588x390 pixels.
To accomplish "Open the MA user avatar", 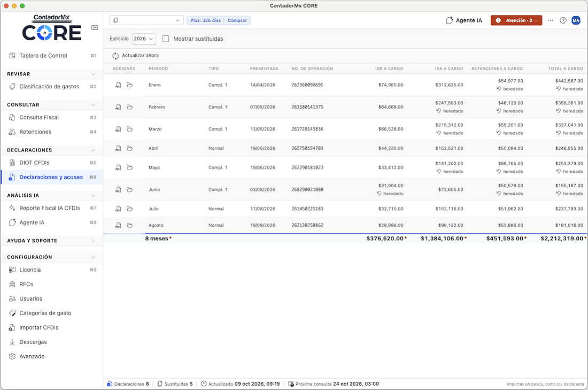I will tap(576, 21).
